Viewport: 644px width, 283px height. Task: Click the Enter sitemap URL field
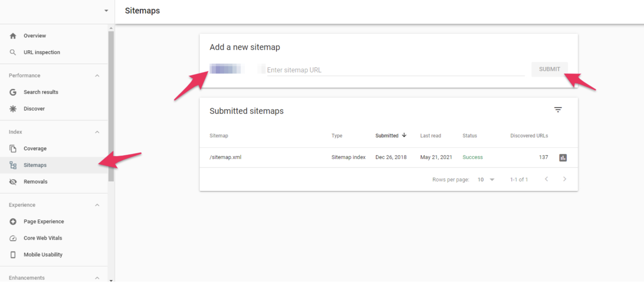coord(395,70)
